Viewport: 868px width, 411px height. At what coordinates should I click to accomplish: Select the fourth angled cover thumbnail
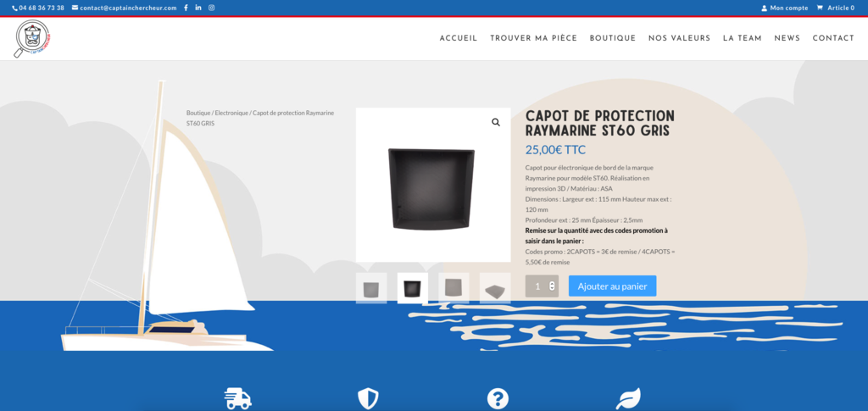point(495,287)
